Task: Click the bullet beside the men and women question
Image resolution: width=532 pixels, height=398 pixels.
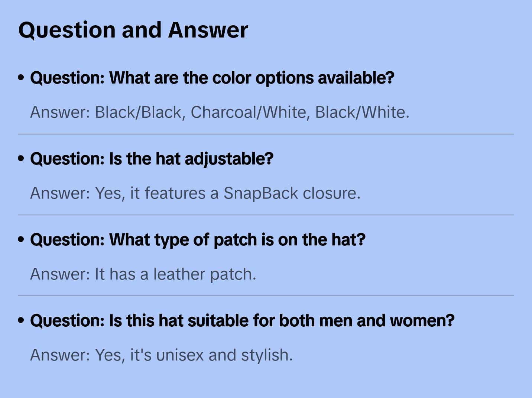Action: point(21,320)
